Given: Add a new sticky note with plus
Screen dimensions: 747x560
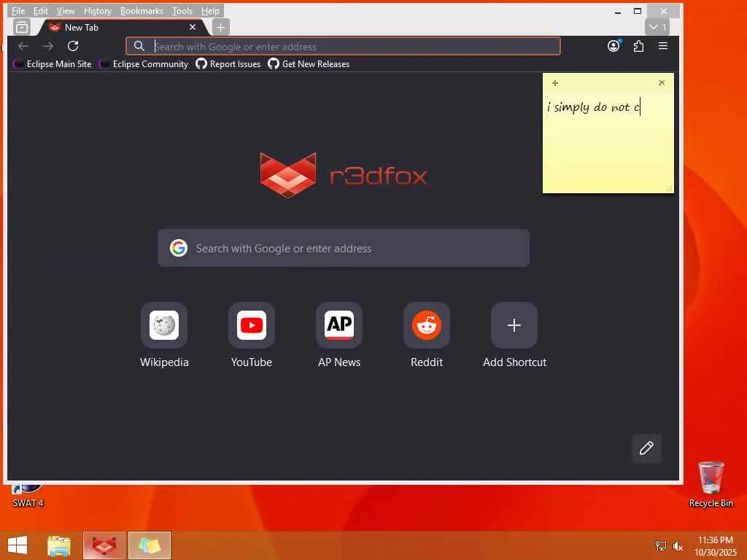Looking at the screenshot, I should pyautogui.click(x=555, y=83).
